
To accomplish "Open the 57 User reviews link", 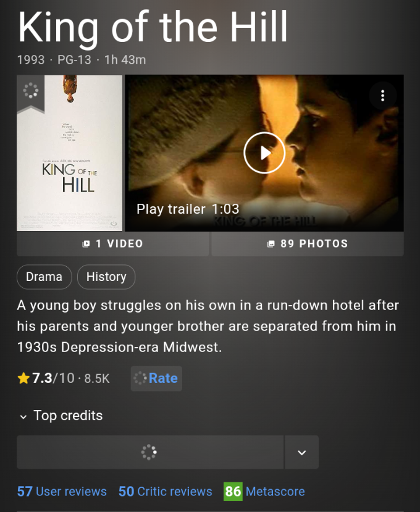I will click(62, 492).
